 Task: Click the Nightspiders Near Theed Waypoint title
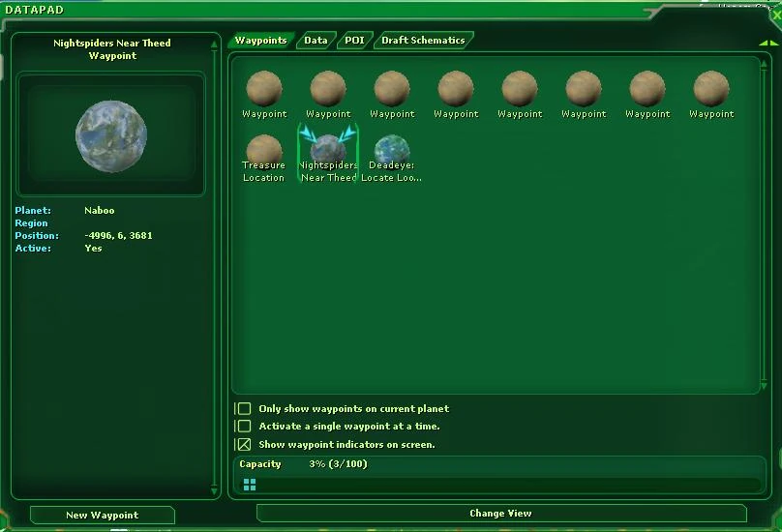tap(112, 49)
